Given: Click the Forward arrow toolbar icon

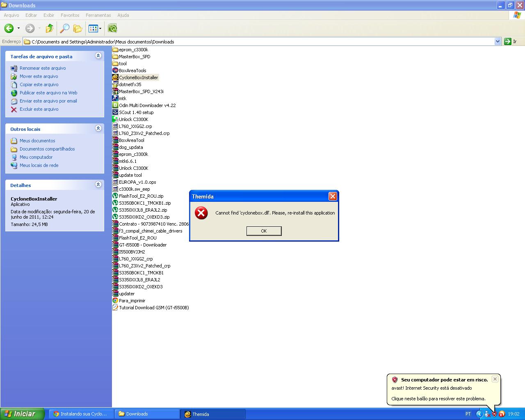Looking at the screenshot, I should [x=30, y=28].
